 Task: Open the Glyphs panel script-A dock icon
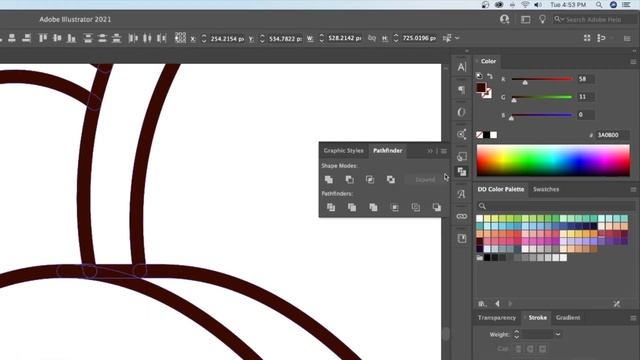[x=462, y=194]
